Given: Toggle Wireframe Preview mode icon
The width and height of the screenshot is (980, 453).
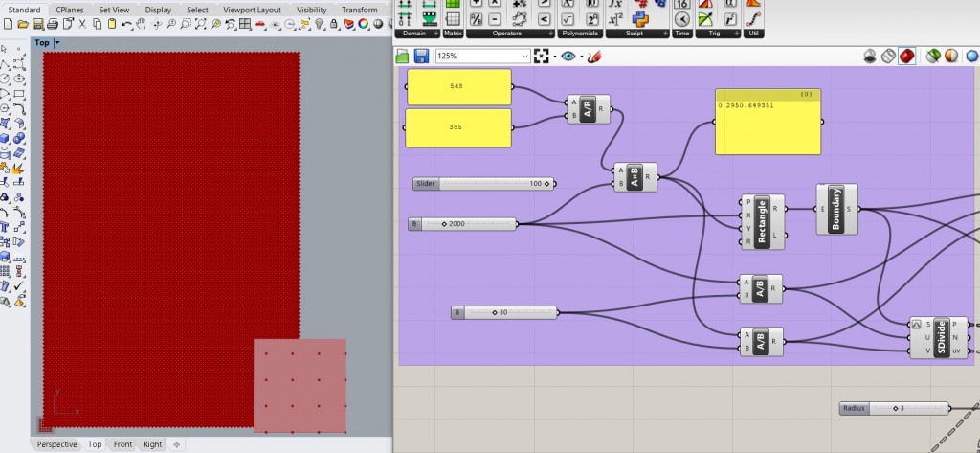Looking at the screenshot, I should point(888,57).
